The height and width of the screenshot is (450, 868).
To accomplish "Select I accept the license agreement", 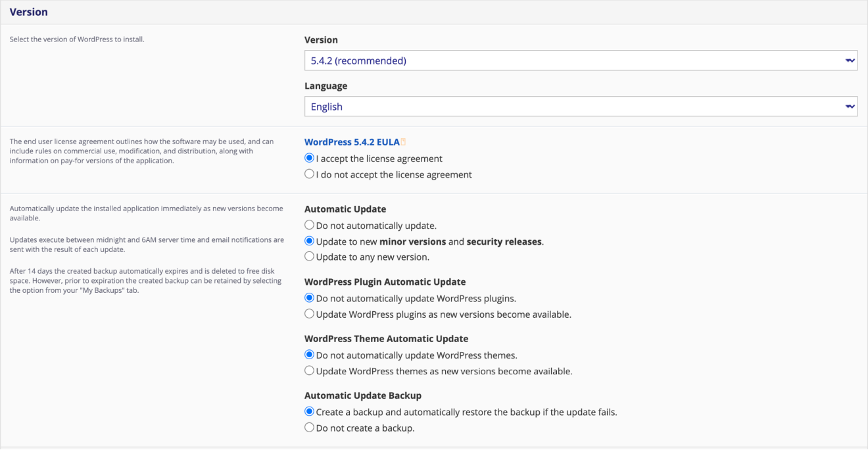I will [x=309, y=159].
